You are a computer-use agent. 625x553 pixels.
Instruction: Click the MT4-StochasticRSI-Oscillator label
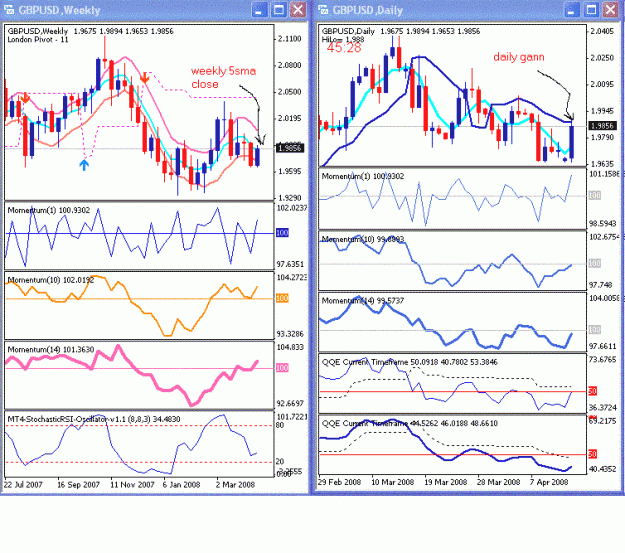[94, 419]
